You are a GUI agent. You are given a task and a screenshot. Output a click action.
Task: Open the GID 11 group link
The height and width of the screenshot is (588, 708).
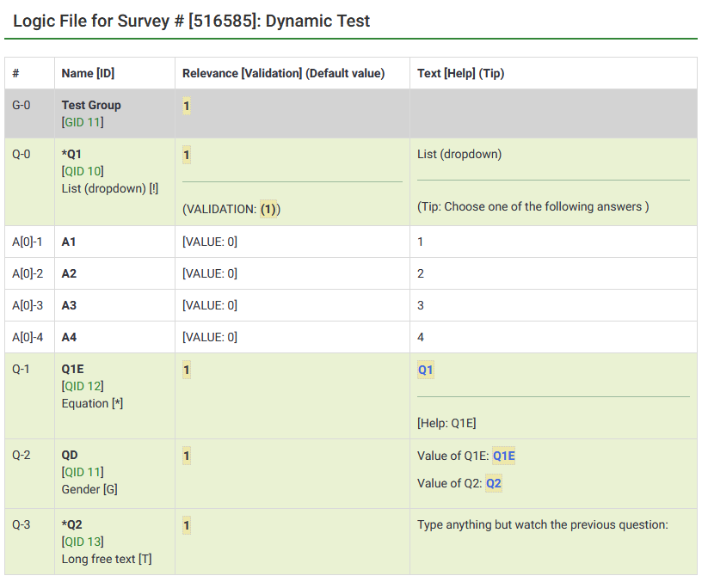[x=83, y=122]
